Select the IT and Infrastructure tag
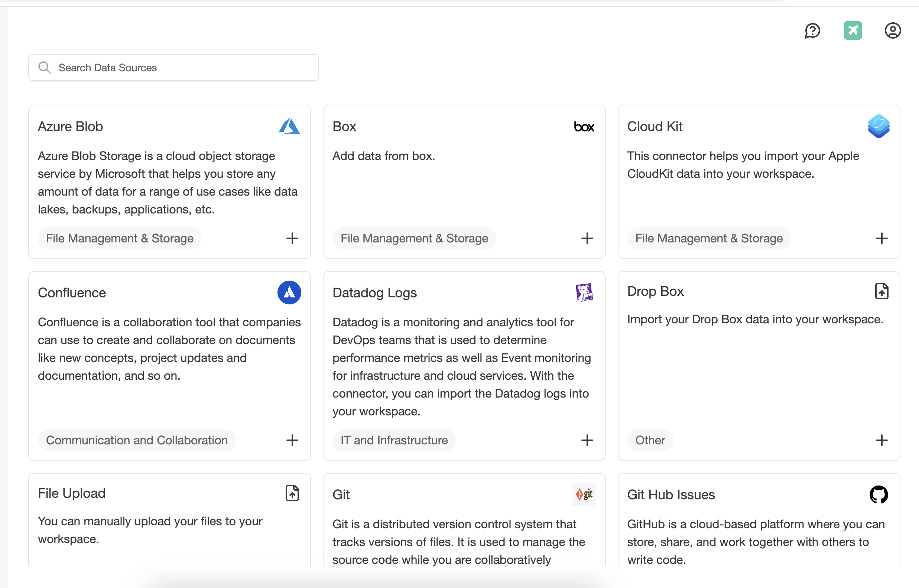This screenshot has height=588, width=919. 394,440
